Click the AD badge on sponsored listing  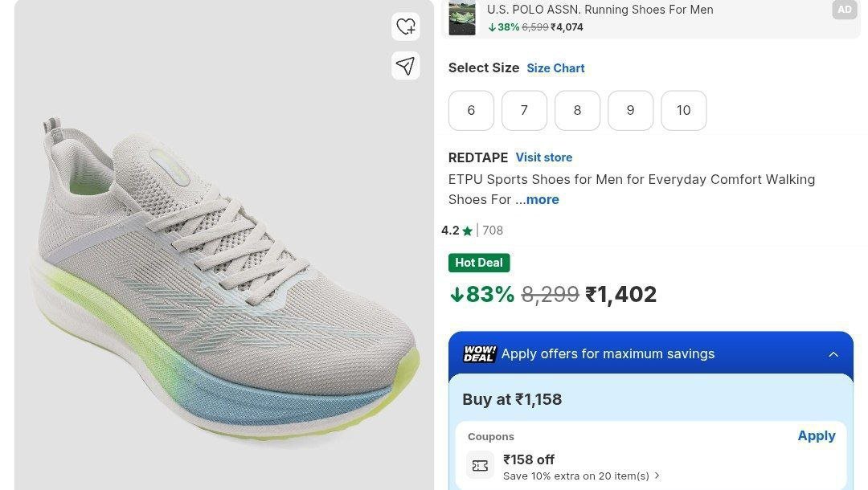[844, 10]
